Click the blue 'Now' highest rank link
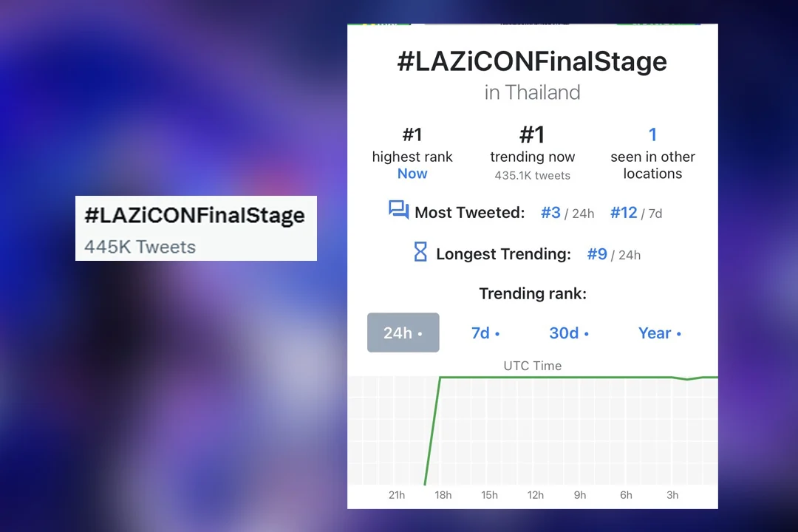The height and width of the screenshot is (532, 798). 412,174
